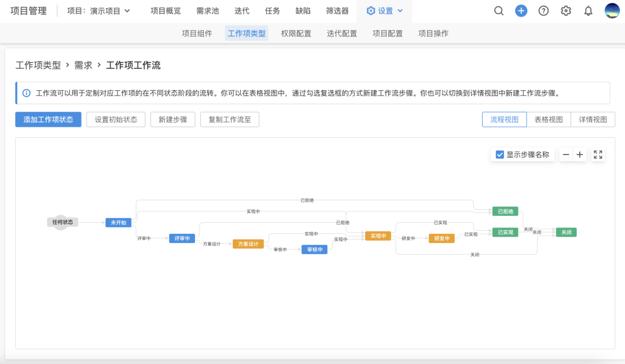Open the help question mark icon
This screenshot has height=364, width=625.
tap(543, 11)
